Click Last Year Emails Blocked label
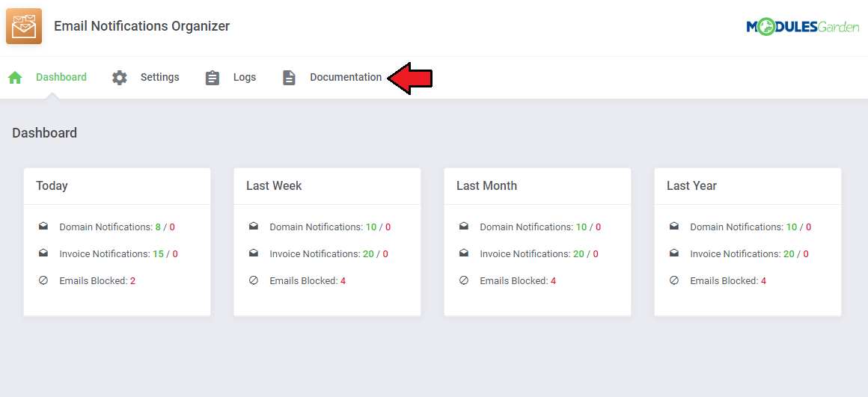 coord(724,281)
